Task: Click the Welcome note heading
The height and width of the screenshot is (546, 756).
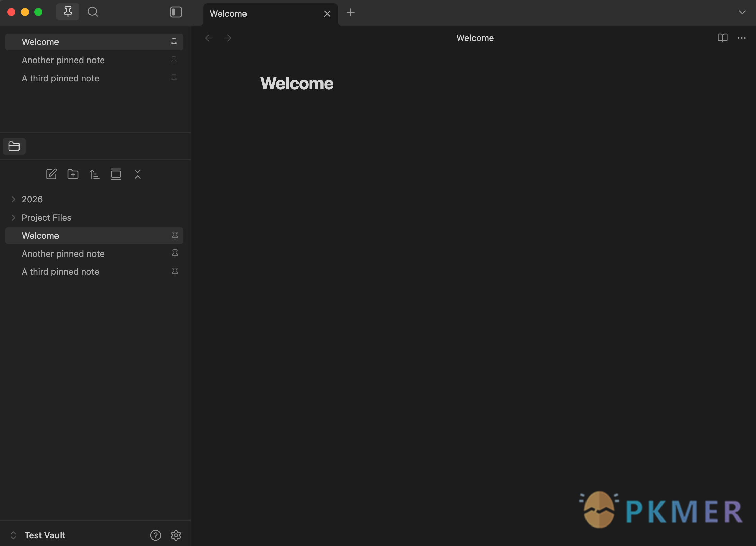Action: click(x=297, y=84)
